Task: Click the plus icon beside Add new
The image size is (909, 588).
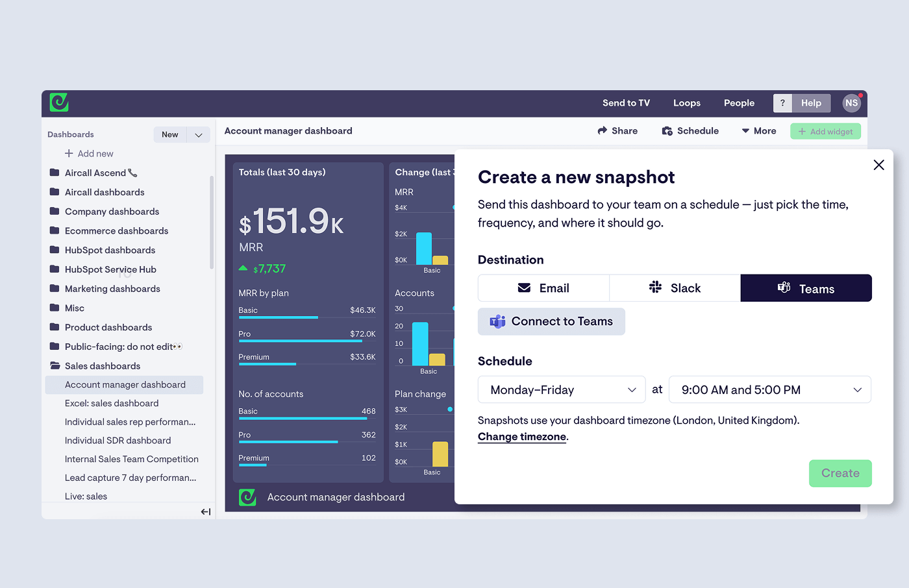Action: coord(69,154)
